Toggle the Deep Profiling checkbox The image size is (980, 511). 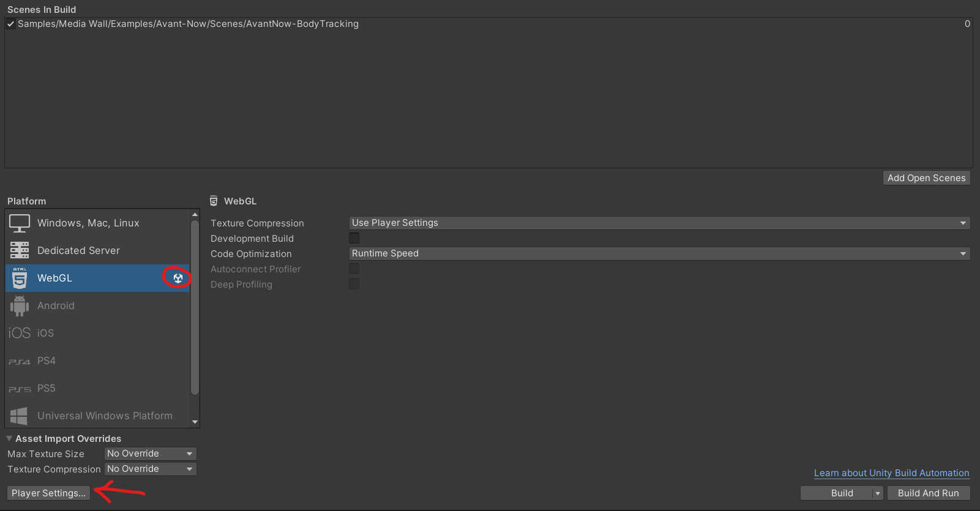[354, 284]
